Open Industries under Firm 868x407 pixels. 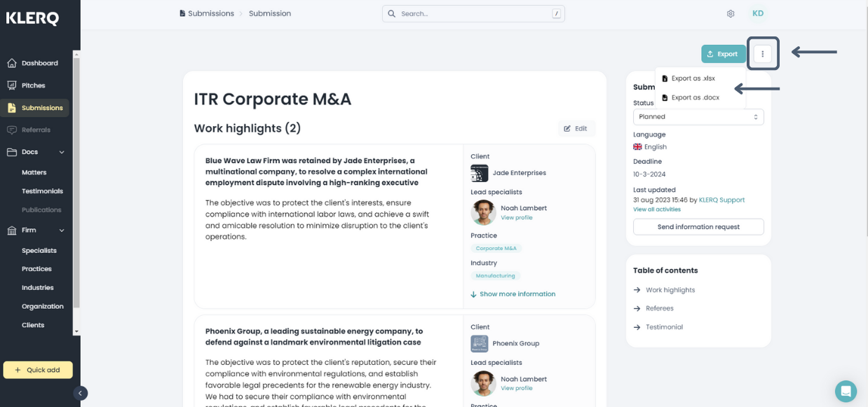pyautogui.click(x=38, y=287)
